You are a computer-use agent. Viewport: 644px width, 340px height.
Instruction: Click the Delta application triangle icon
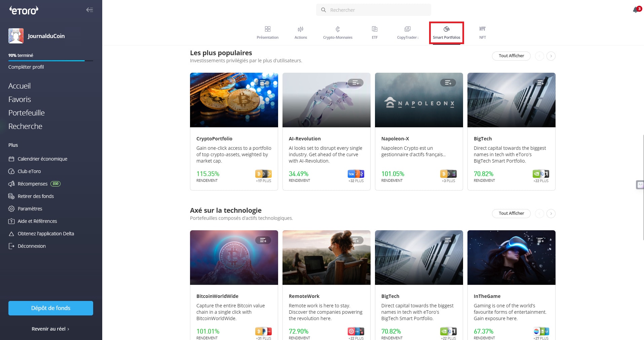point(11,234)
